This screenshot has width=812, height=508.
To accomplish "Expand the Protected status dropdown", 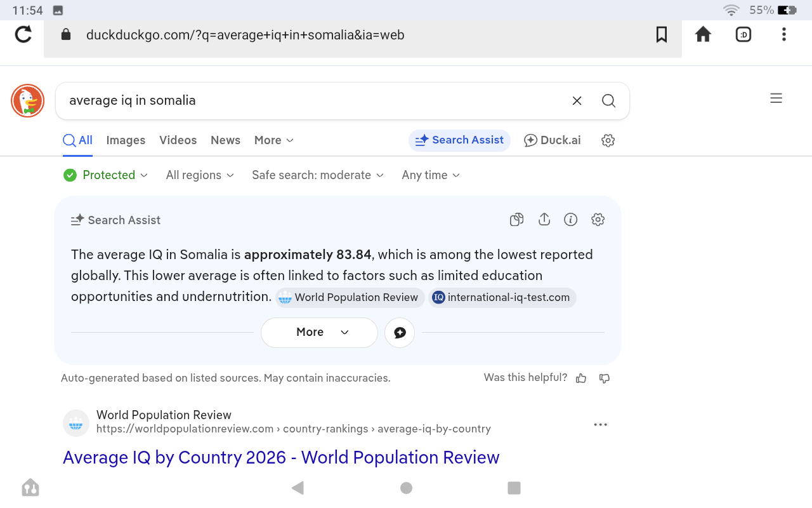I will [106, 175].
